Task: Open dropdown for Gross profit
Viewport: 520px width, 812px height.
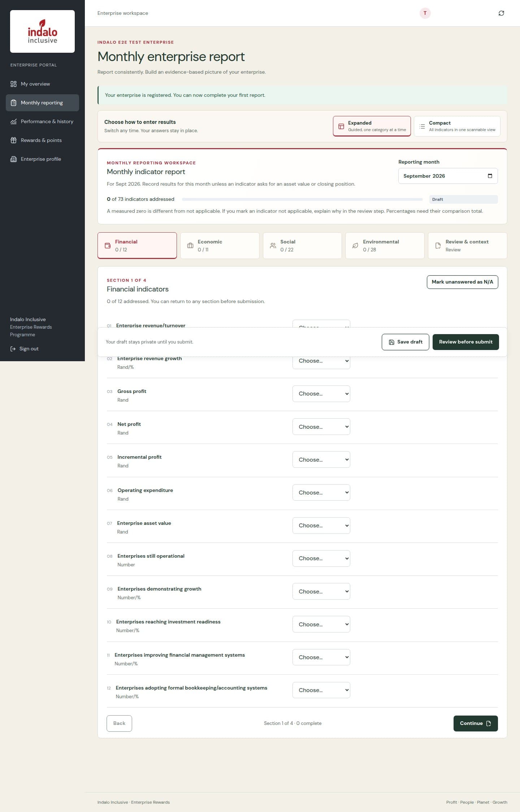Action: (x=321, y=394)
